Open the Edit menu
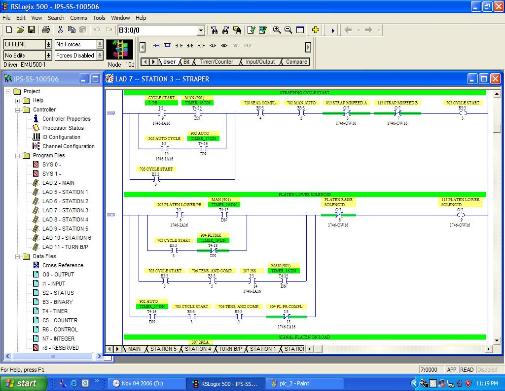505x391 pixels. click(x=21, y=18)
